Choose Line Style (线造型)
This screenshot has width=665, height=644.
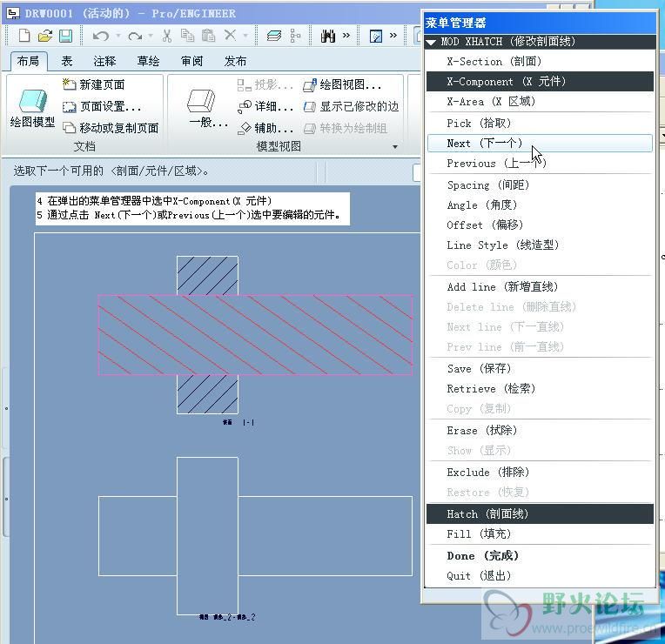[x=540, y=245]
